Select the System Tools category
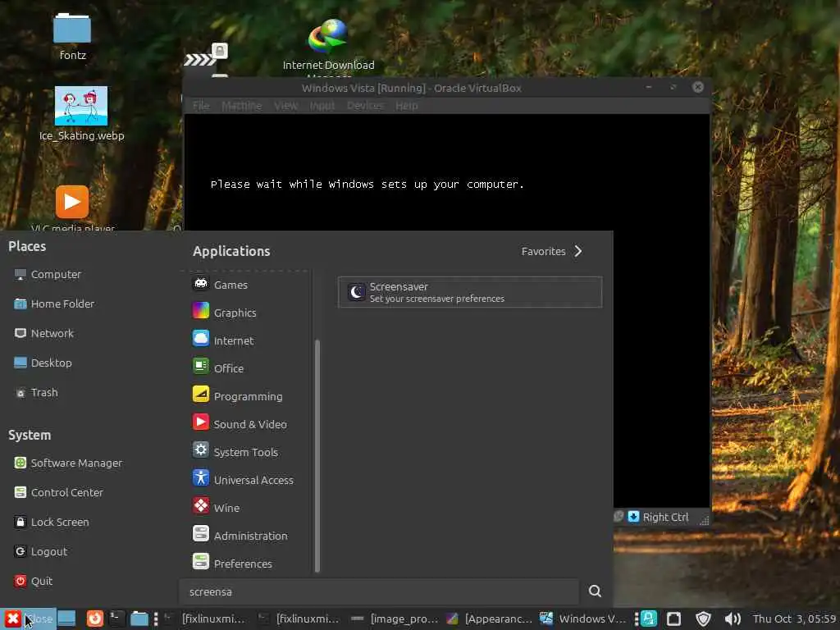840x630 pixels. pyautogui.click(x=246, y=452)
